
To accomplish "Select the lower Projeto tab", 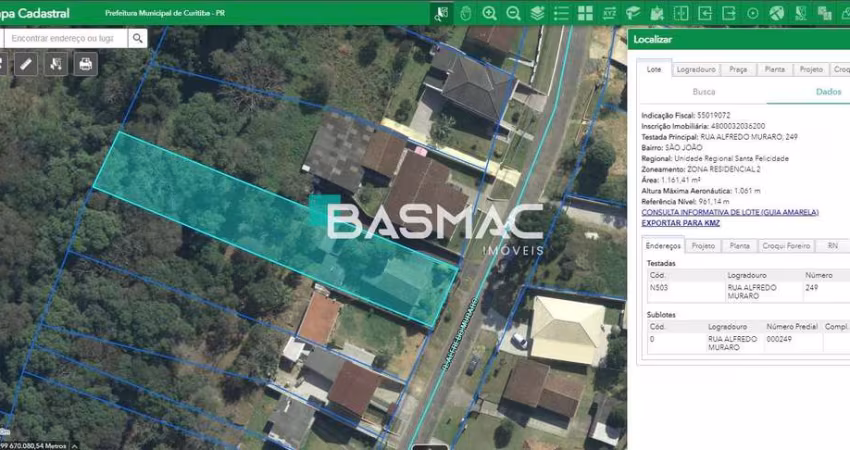I will coord(703,246).
